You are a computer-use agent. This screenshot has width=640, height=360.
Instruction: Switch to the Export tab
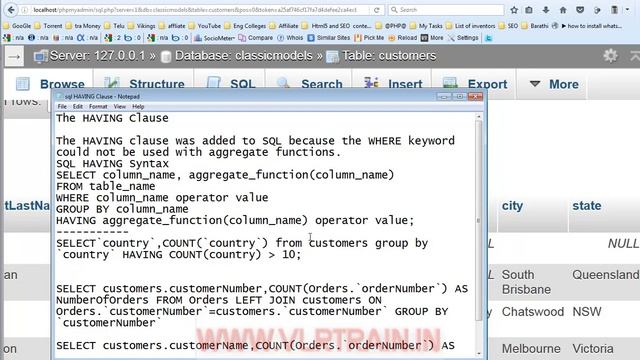(475, 84)
